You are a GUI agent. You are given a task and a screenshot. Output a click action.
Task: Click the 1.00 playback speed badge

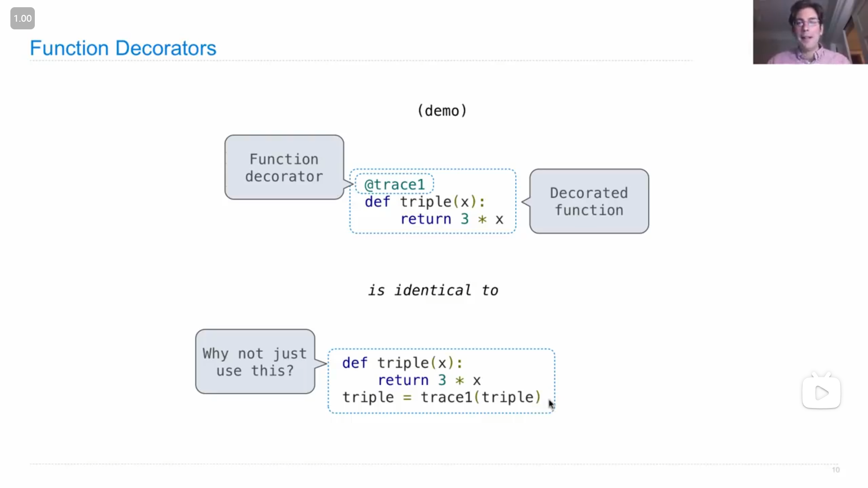click(x=23, y=19)
